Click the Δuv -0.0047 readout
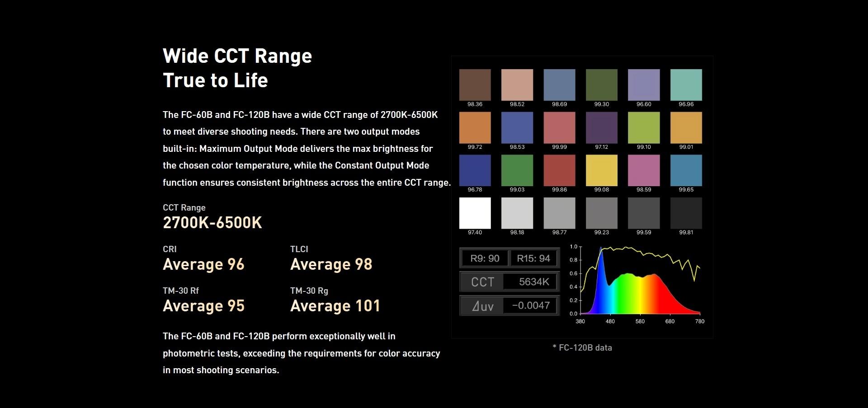 pyautogui.click(x=530, y=306)
